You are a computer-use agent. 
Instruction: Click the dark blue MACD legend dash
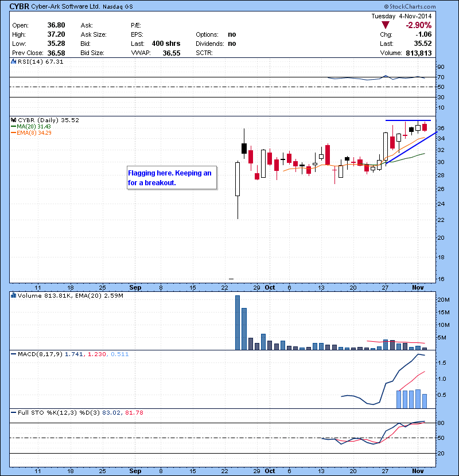pyautogui.click(x=13, y=354)
